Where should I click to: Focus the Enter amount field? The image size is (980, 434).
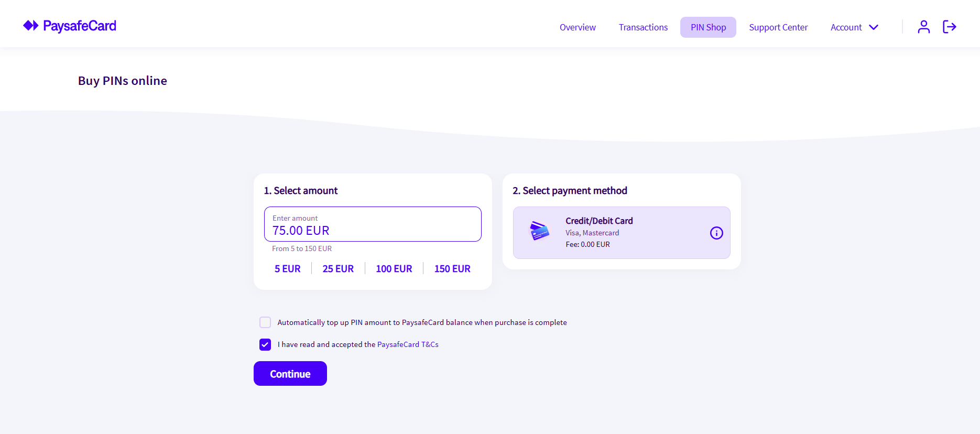pos(373,224)
